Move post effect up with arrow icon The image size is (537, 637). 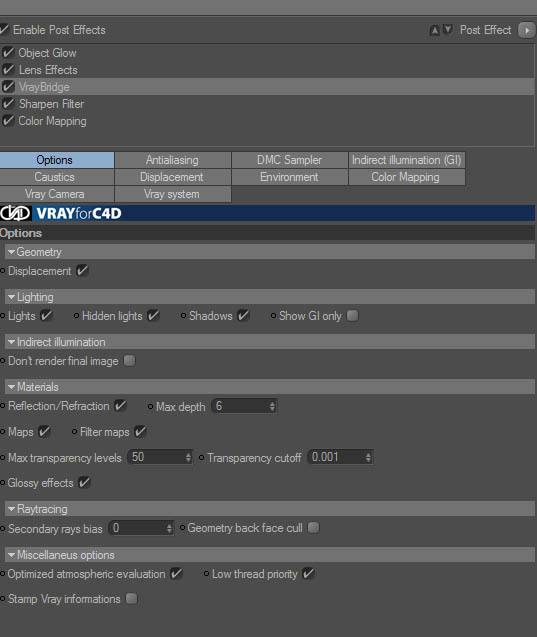point(434,30)
